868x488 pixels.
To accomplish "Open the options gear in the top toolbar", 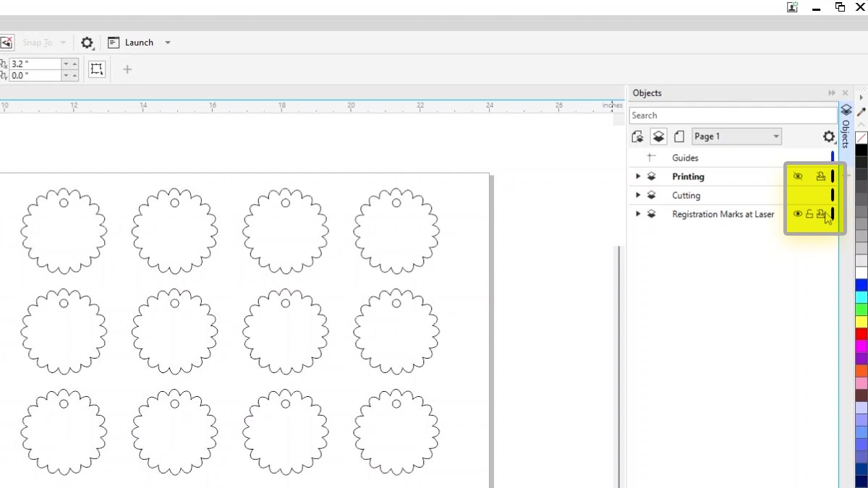I will (x=87, y=43).
